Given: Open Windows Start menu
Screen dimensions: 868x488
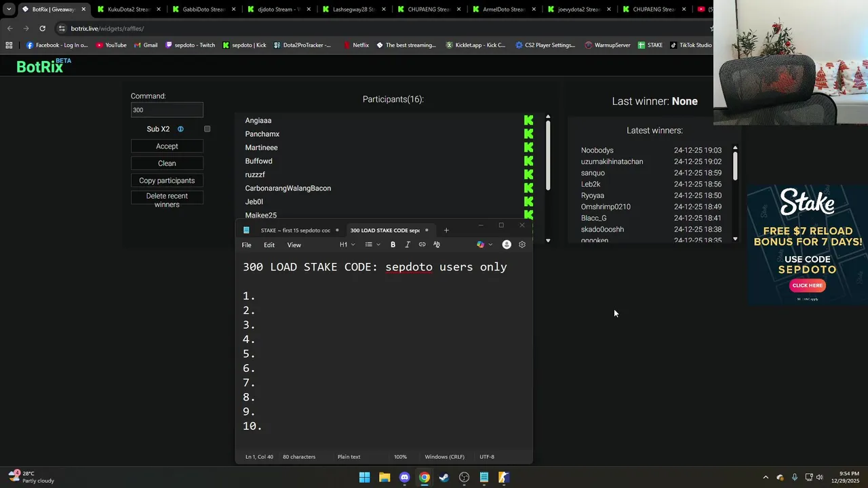Looking at the screenshot, I should coord(365,477).
